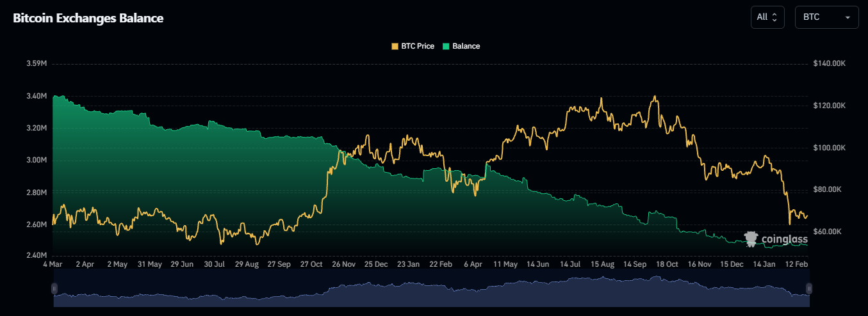Click the coinglass logo watermark

[x=776, y=239]
